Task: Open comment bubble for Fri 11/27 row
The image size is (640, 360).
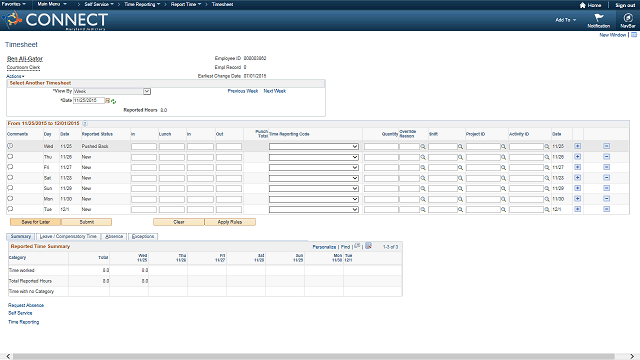Action: point(10,167)
